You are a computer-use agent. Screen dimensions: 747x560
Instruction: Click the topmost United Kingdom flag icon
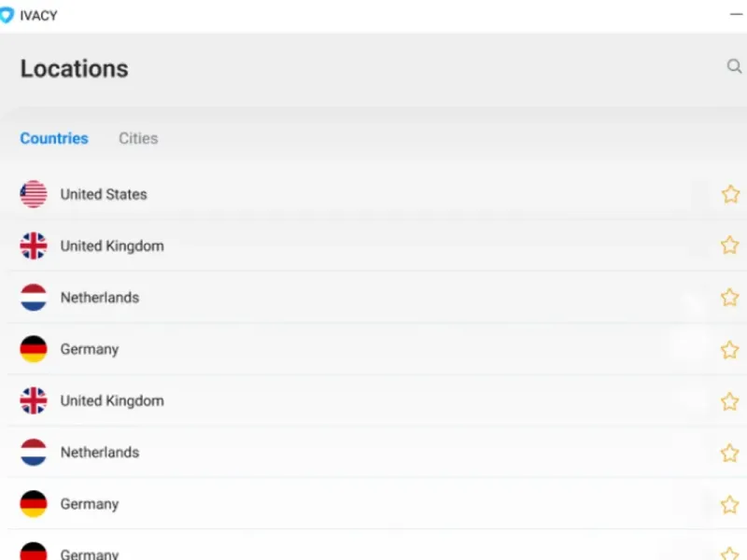click(34, 246)
